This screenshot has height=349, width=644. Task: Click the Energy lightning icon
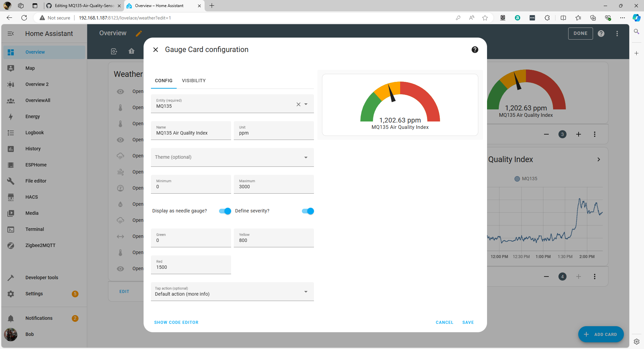[x=11, y=117]
